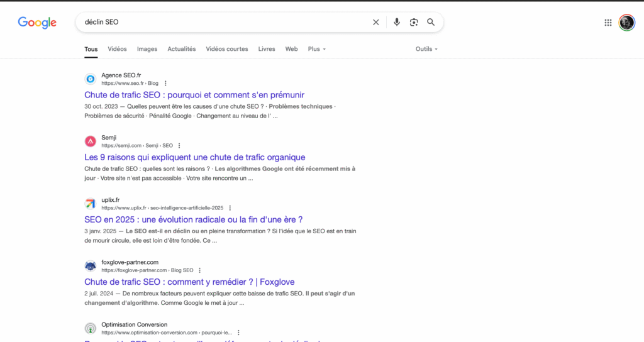Open 'Les 9 raisons qui expliquent' result
The width and height of the screenshot is (644, 342).
(195, 157)
